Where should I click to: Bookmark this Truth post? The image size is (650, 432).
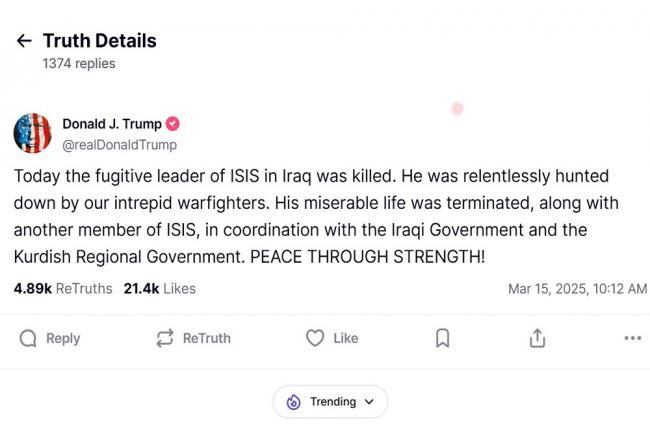click(443, 338)
